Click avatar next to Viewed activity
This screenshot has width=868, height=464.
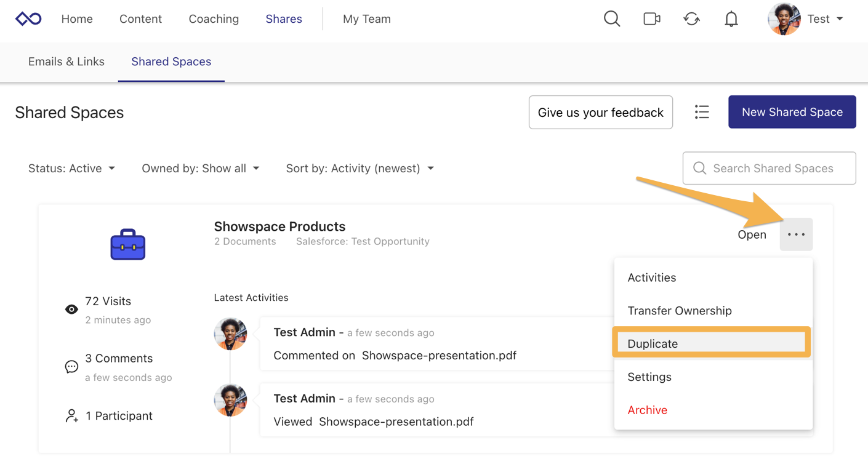pyautogui.click(x=230, y=400)
